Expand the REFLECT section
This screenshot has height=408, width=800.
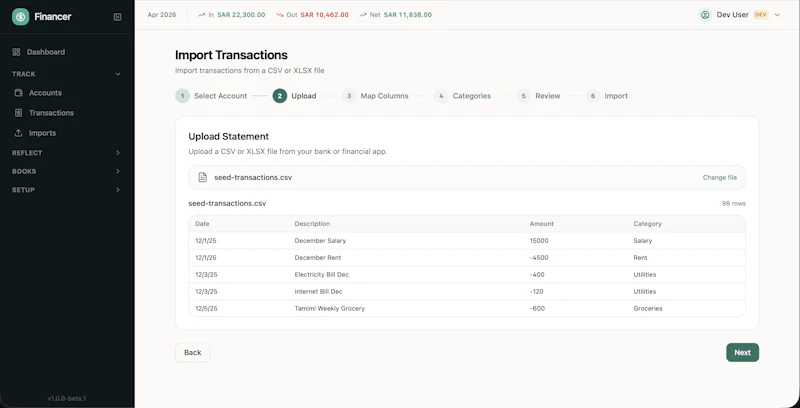(67, 152)
